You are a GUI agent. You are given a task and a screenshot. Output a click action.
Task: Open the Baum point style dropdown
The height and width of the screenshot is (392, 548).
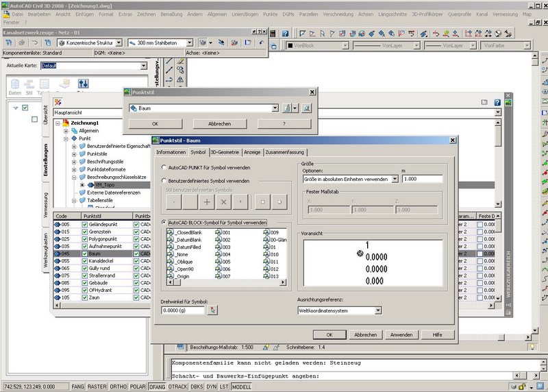click(x=275, y=108)
